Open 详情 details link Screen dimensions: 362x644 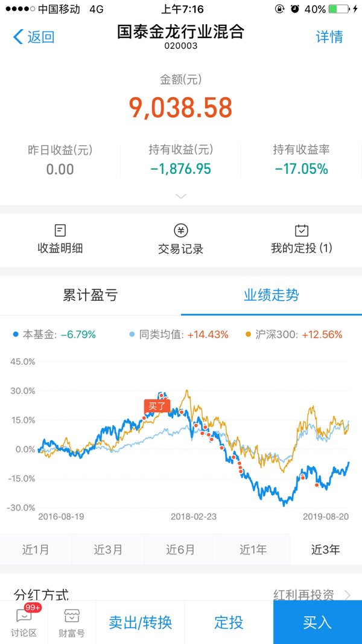click(x=329, y=37)
